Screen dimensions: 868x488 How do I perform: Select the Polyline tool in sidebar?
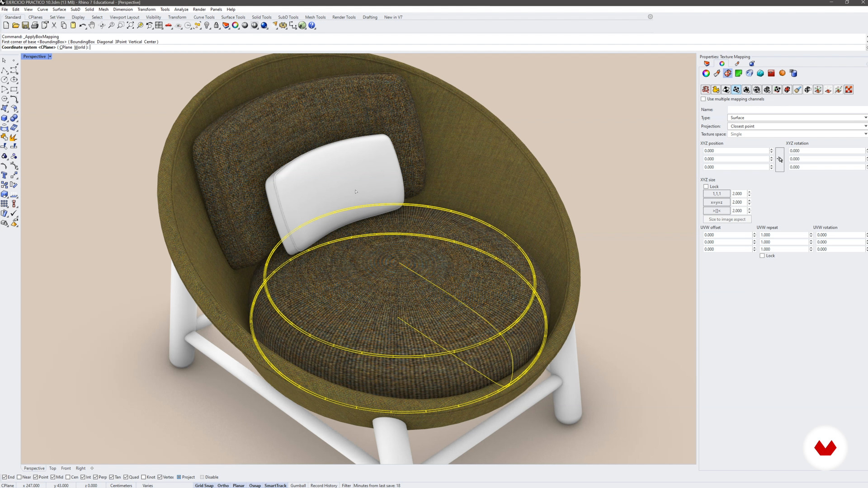click(x=5, y=70)
